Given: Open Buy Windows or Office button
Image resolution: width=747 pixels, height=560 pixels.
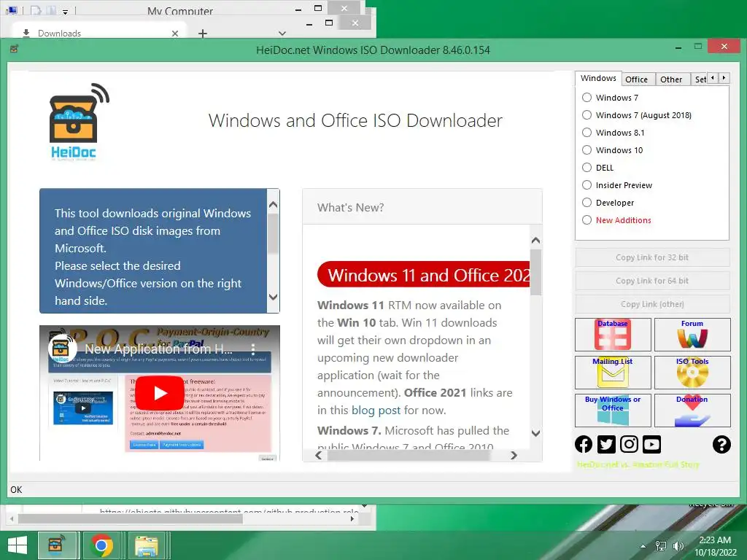Looking at the screenshot, I should (613, 410).
